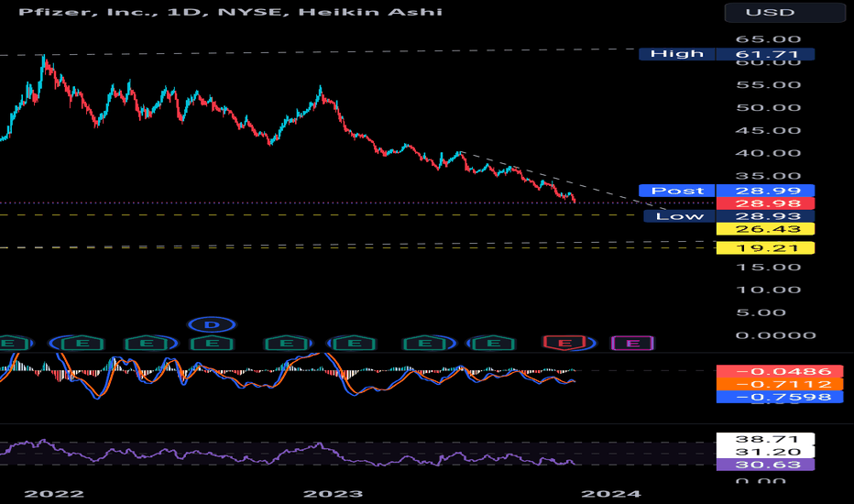This screenshot has width=854, height=504.
Task: Click the chart title 'Pfizer, Inc., 1D, NYSE, Heikin Ashi'
Action: point(230,12)
